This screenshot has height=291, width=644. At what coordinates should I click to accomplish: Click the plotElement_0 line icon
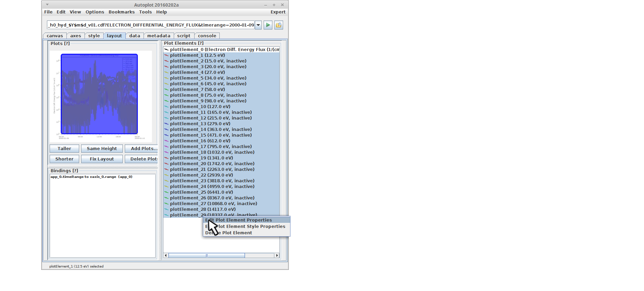(x=166, y=50)
